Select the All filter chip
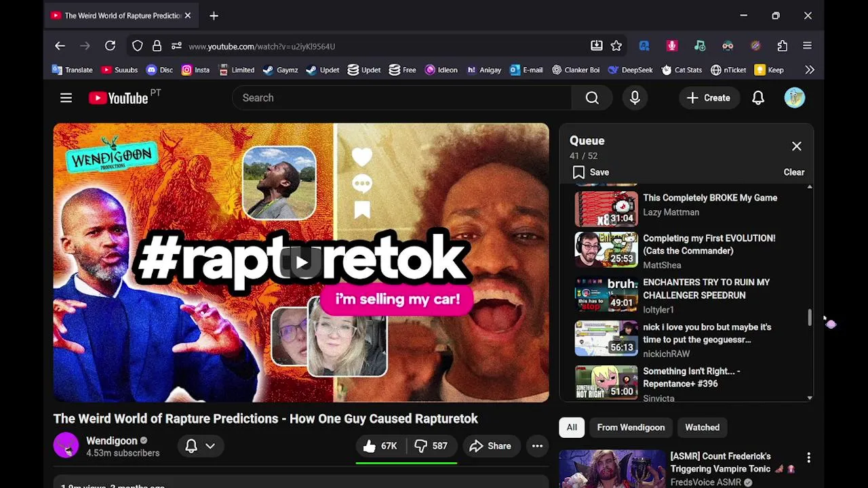 pos(572,428)
